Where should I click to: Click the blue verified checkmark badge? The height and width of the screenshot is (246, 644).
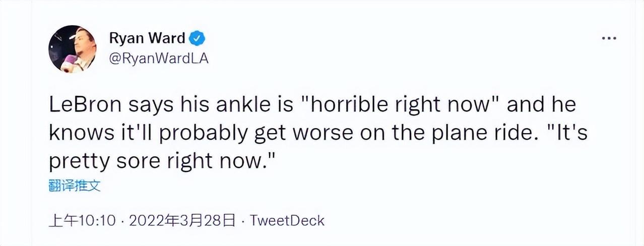(x=197, y=38)
